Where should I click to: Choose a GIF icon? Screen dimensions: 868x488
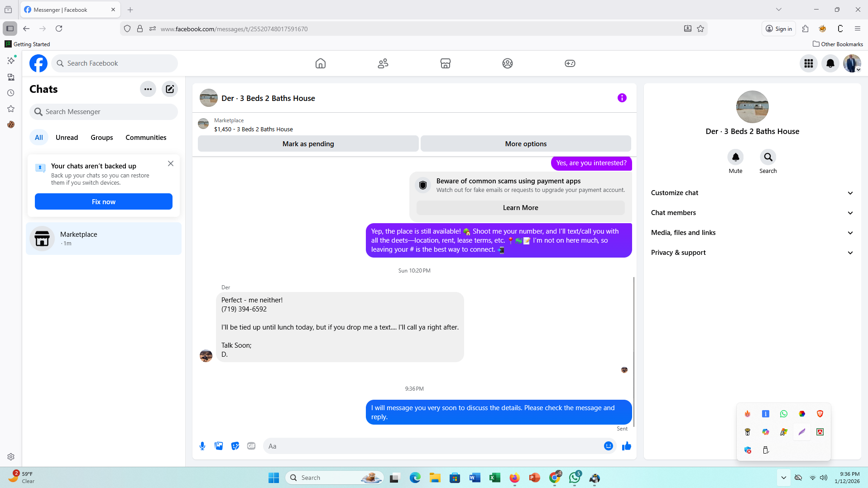(251, 446)
